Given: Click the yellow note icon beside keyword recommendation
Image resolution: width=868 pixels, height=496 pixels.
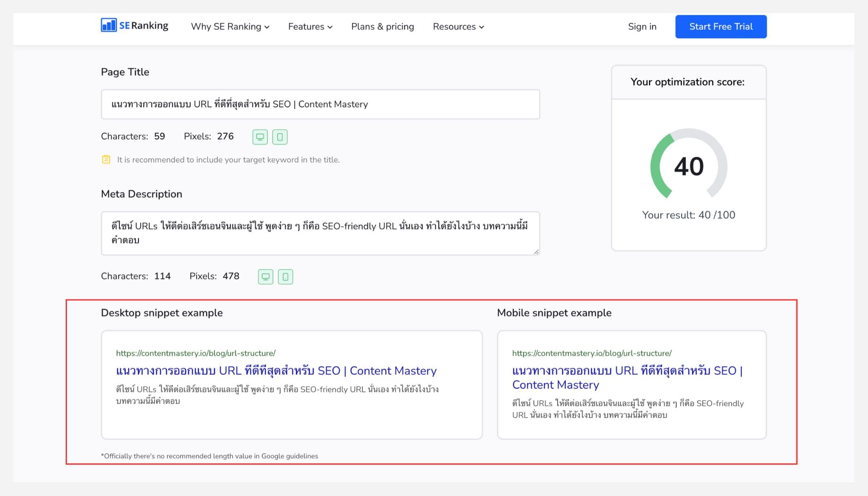Looking at the screenshot, I should (x=106, y=160).
